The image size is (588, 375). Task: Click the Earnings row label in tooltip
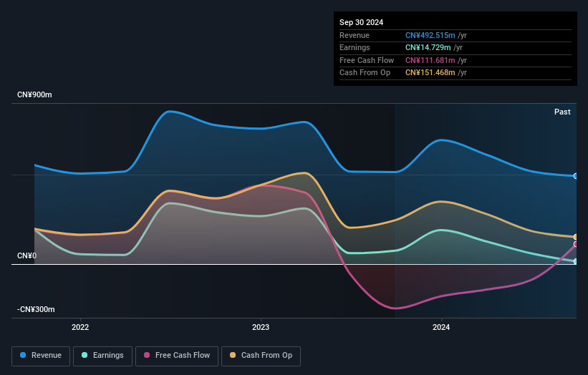[355, 47]
